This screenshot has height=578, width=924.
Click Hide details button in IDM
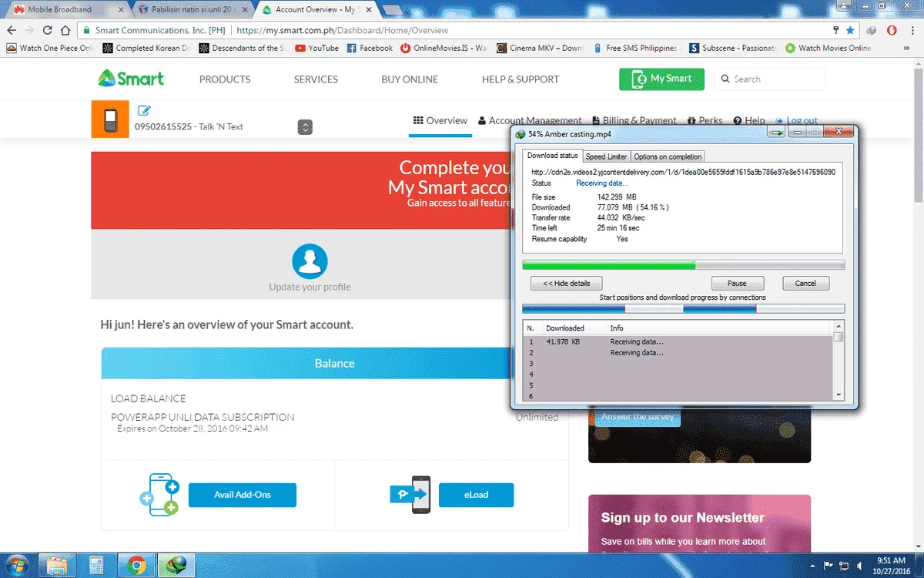tap(566, 283)
